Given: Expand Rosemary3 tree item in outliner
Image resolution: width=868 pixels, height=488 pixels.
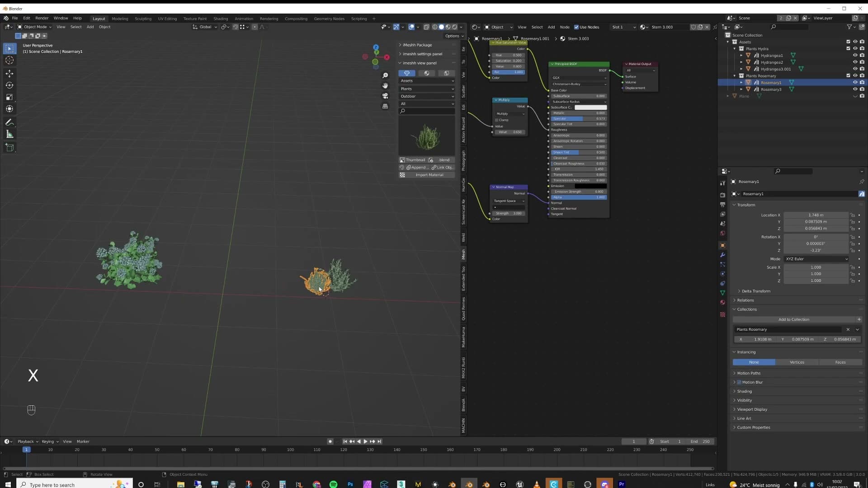Looking at the screenshot, I should coord(741,89).
